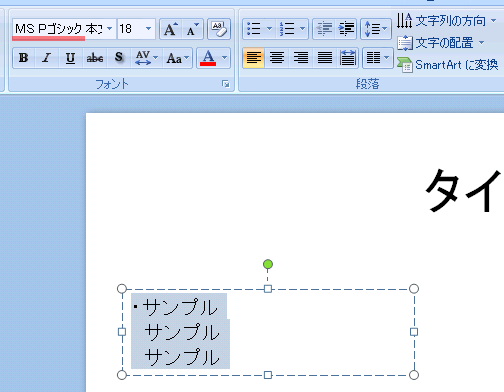Apply numbered list formatting
Image resolution: width=504 pixels, height=392 pixels.
pyautogui.click(x=287, y=29)
